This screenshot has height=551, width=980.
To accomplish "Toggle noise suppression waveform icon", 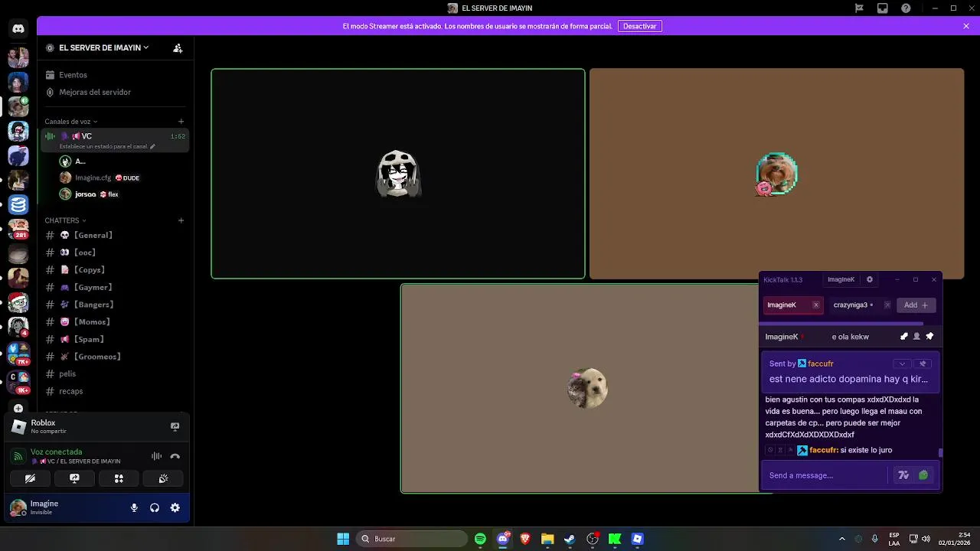I will pyautogui.click(x=156, y=456).
